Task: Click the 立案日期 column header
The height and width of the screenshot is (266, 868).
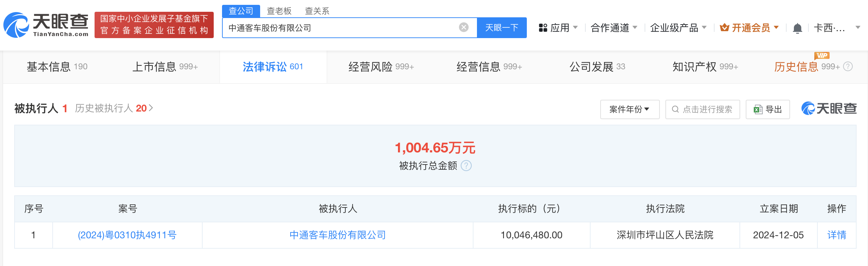Action: (x=779, y=209)
